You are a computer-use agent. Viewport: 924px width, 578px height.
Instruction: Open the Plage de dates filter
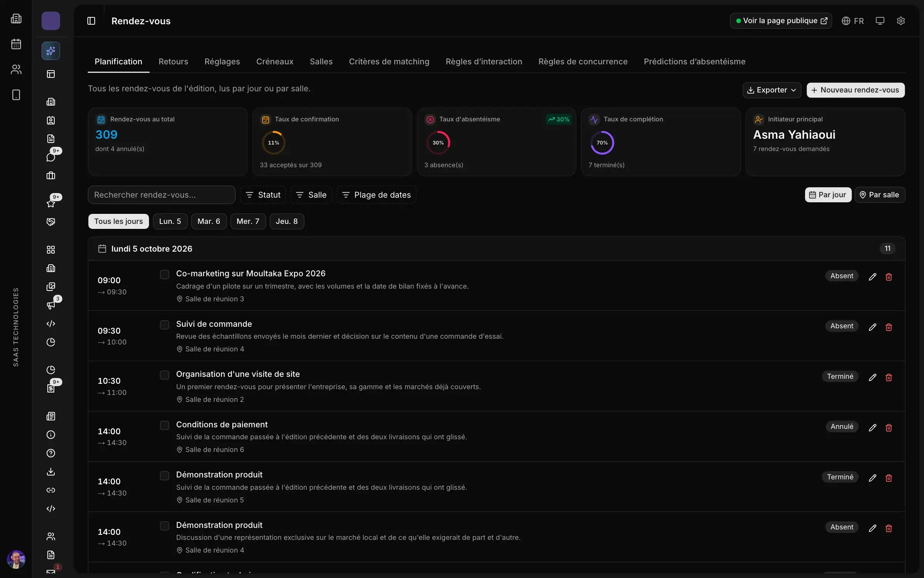pyautogui.click(x=377, y=195)
